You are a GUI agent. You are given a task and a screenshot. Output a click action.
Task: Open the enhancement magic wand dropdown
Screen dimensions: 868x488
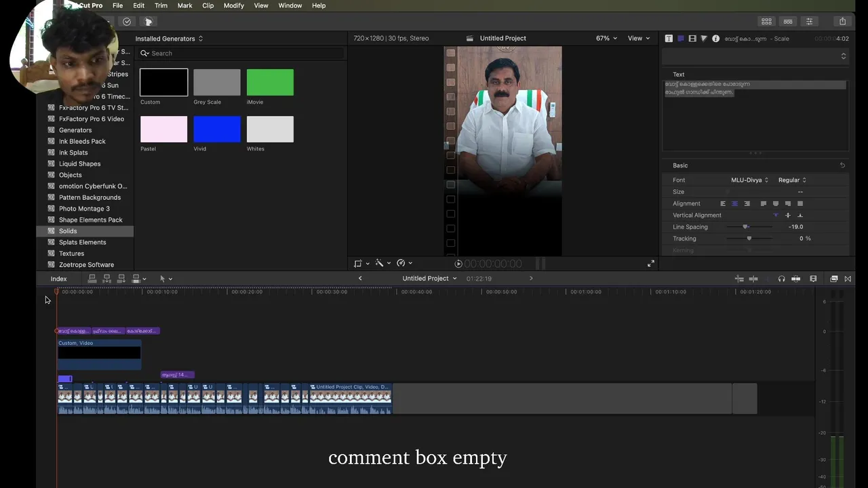(382, 263)
